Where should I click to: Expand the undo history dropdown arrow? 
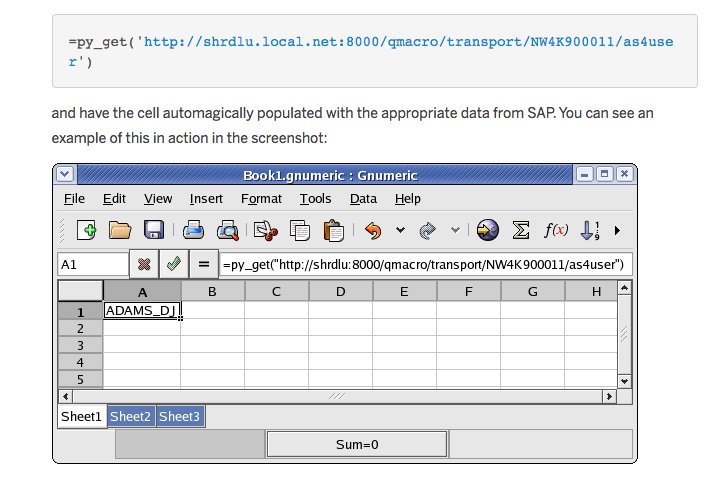(400, 230)
